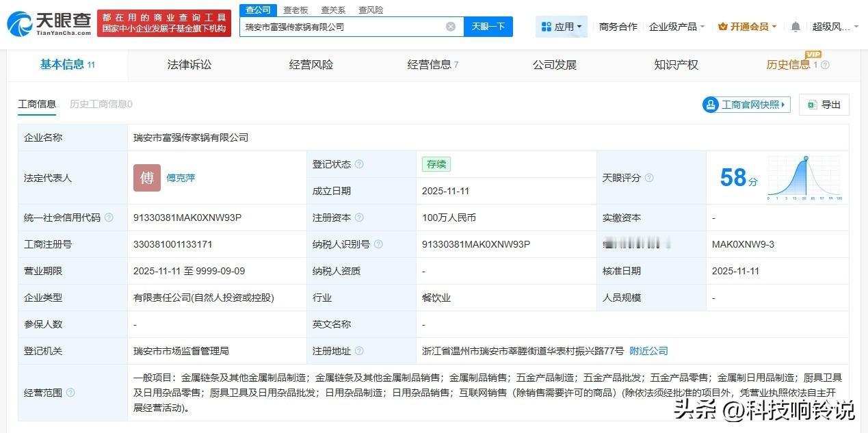This screenshot has width=868, height=433.
Task: Select the 工商信息 sub-tab
Action: point(37,104)
